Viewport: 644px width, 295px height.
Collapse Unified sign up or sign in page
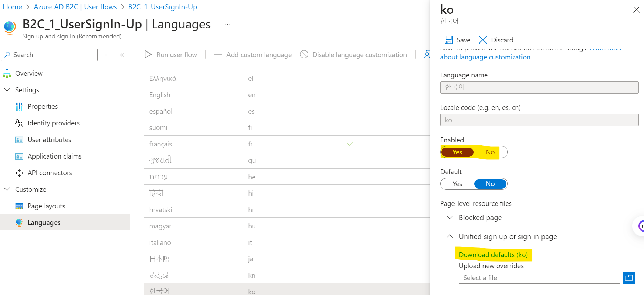449,236
